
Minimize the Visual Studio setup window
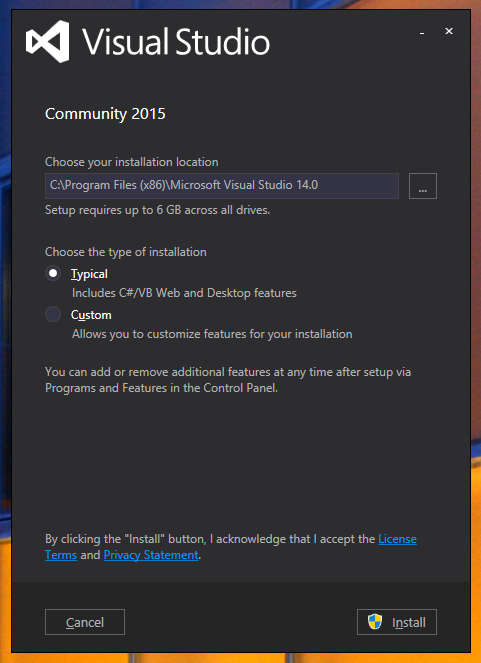pyautogui.click(x=422, y=33)
